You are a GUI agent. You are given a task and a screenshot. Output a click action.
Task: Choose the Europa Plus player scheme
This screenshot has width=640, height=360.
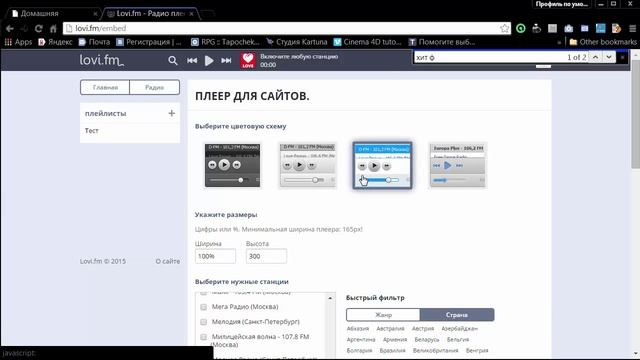coord(458,165)
